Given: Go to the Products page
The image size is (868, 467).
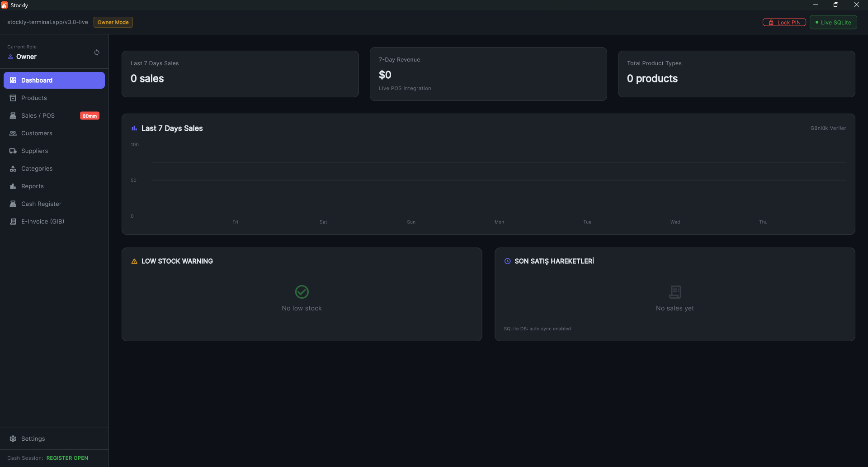Looking at the screenshot, I should (54, 98).
